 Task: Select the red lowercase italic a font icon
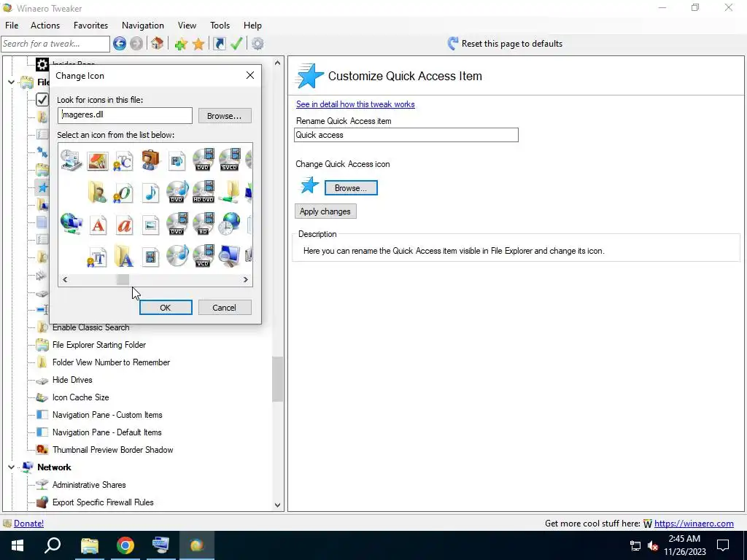coord(124,225)
